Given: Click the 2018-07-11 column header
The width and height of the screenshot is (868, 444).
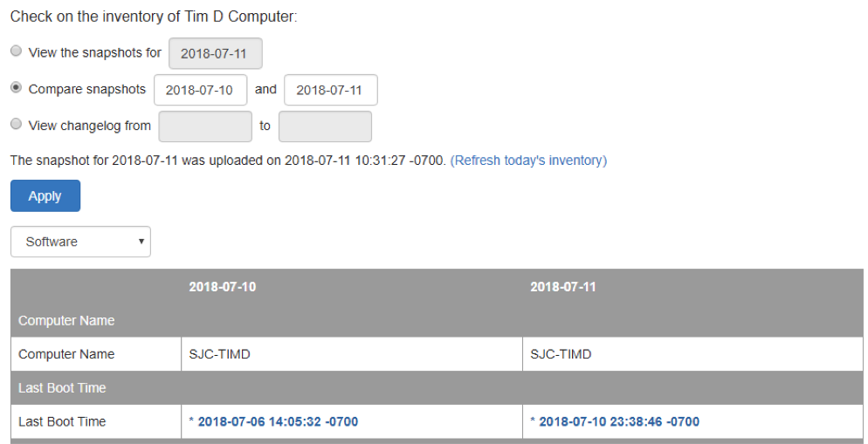Looking at the screenshot, I should coord(563,286).
